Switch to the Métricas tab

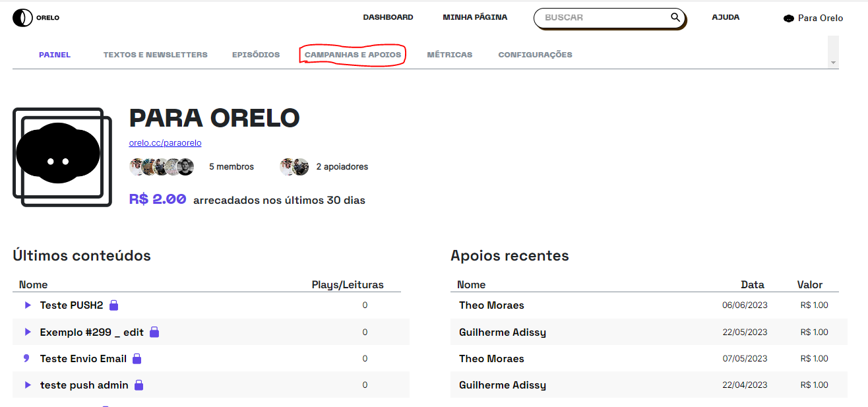[x=450, y=55]
